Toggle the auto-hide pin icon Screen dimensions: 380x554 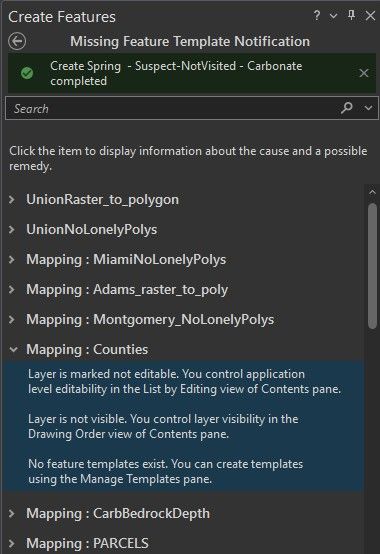[351, 15]
